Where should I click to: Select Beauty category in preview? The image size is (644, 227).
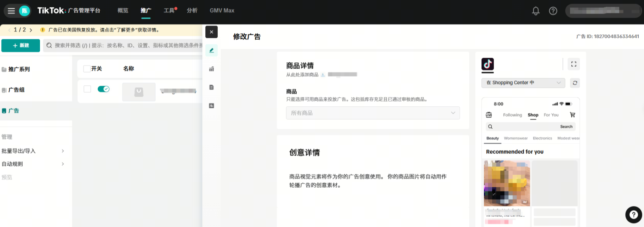pos(492,138)
